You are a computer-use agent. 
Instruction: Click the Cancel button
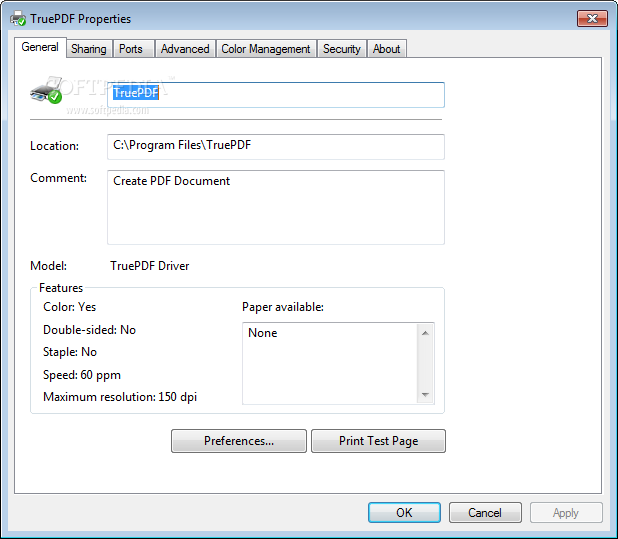pos(485,513)
